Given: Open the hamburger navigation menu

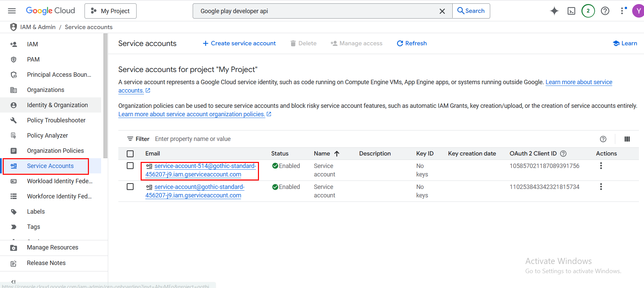Looking at the screenshot, I should point(12,11).
